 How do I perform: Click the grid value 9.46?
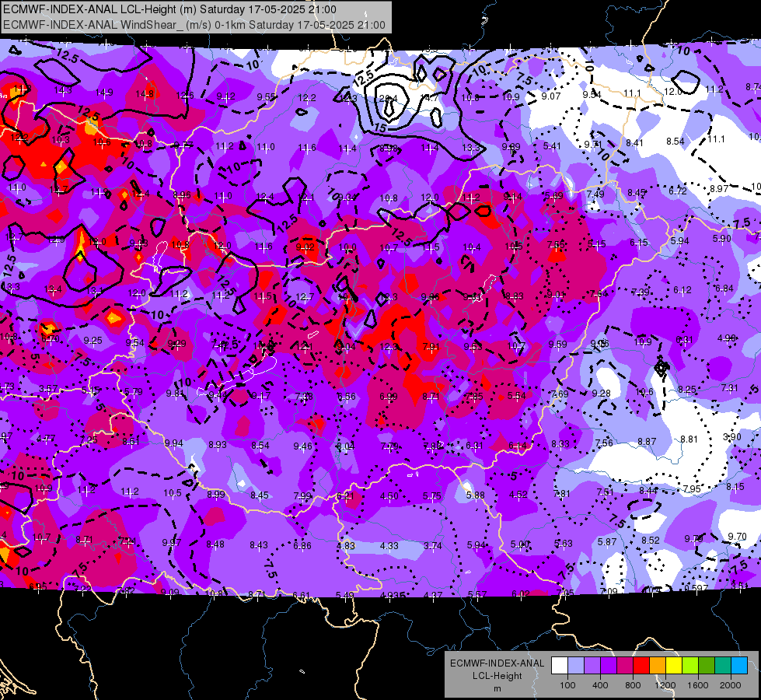[x=303, y=446]
